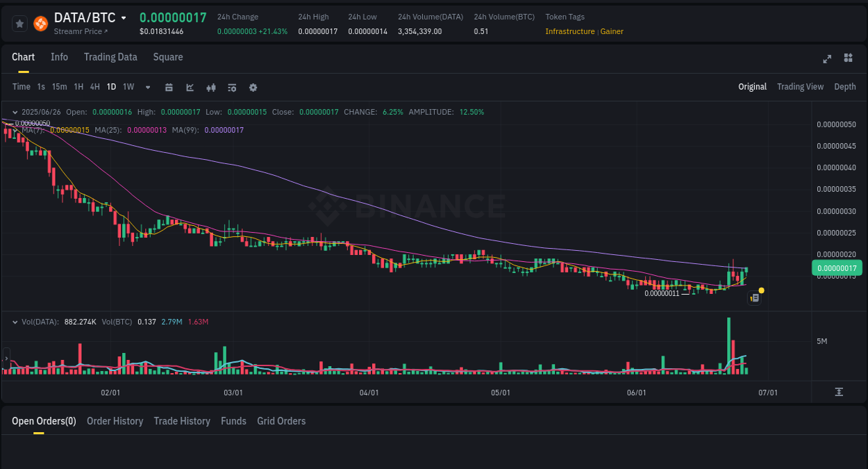Click the Streamr token logo
868x469 pixels.
40,23
